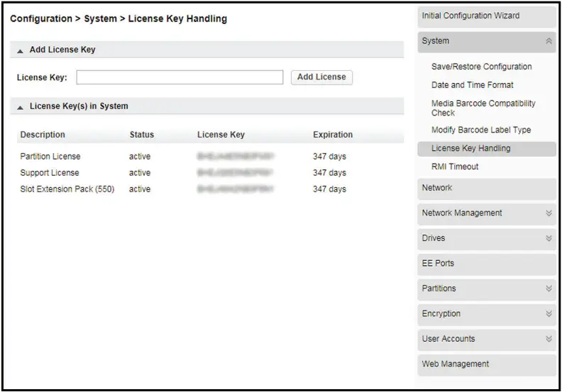Expand the User Accounts chevron
The height and width of the screenshot is (392, 562).
coord(549,340)
